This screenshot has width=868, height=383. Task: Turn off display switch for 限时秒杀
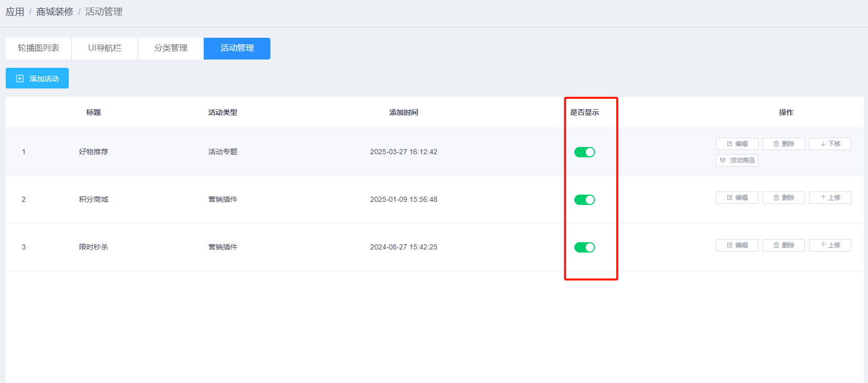point(584,247)
